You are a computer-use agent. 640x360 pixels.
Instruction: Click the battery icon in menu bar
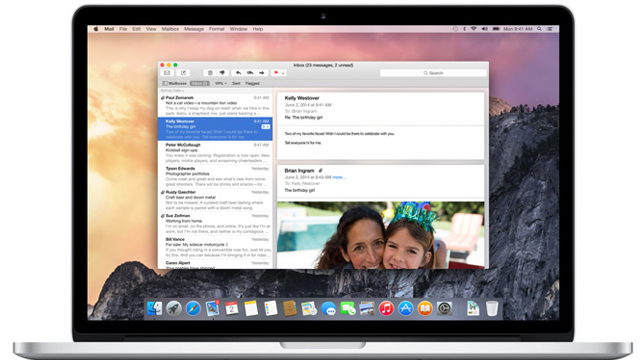(x=496, y=29)
